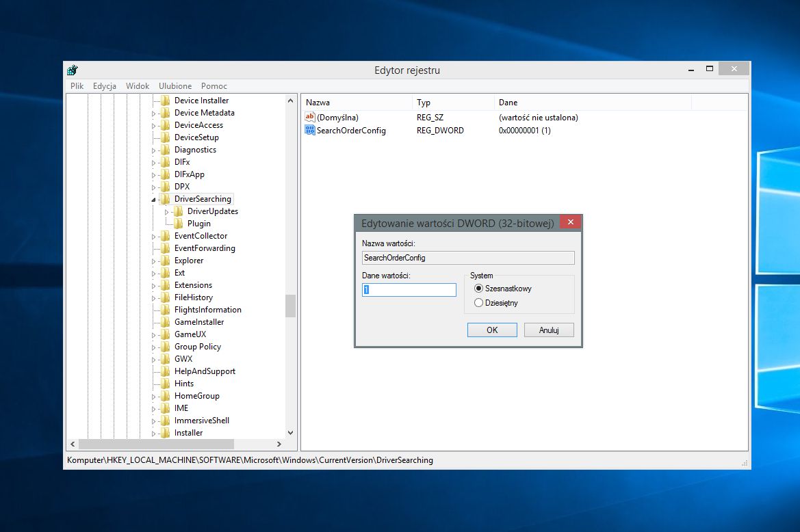The image size is (800, 532).
Task: Open the Edycja menu
Action: point(105,86)
